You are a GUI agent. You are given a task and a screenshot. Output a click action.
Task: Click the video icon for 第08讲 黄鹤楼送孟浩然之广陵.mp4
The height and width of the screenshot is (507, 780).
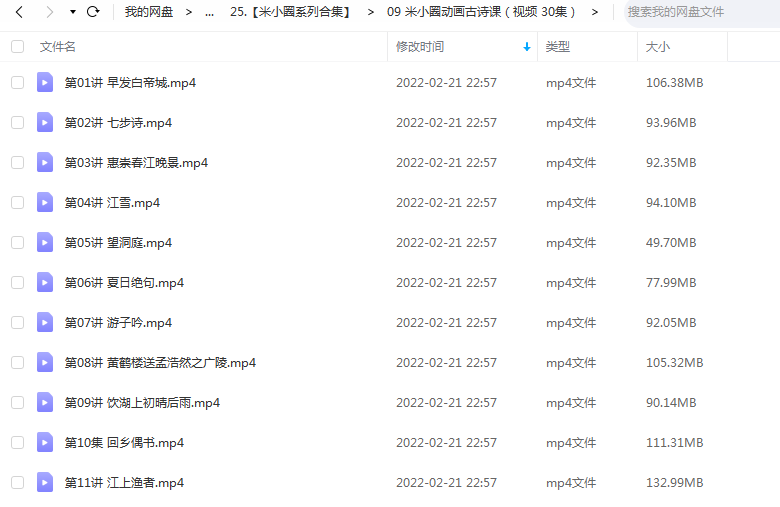click(x=45, y=363)
